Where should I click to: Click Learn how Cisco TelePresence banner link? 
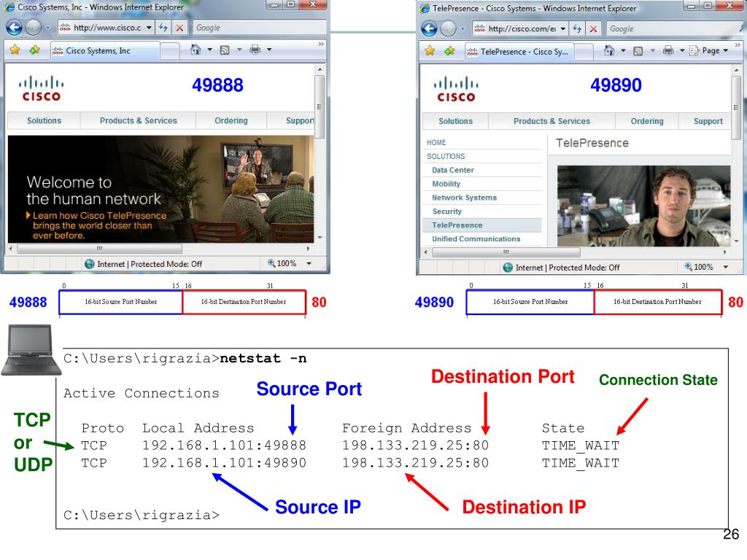point(96,225)
